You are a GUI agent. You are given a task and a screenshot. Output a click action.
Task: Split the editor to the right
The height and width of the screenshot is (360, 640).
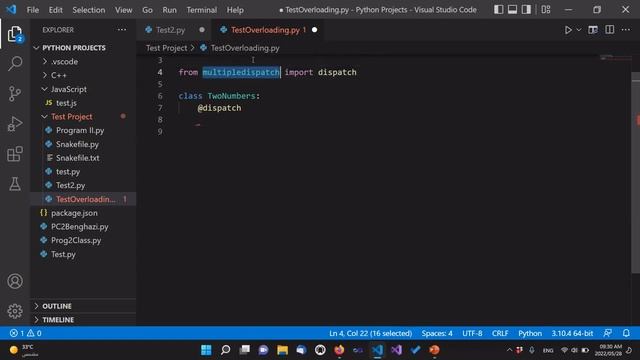(x=609, y=30)
